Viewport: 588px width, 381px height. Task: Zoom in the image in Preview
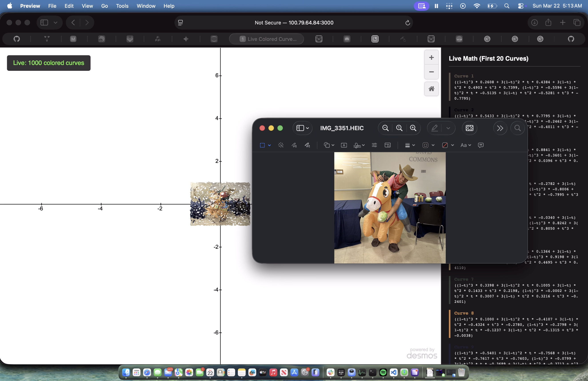413,128
